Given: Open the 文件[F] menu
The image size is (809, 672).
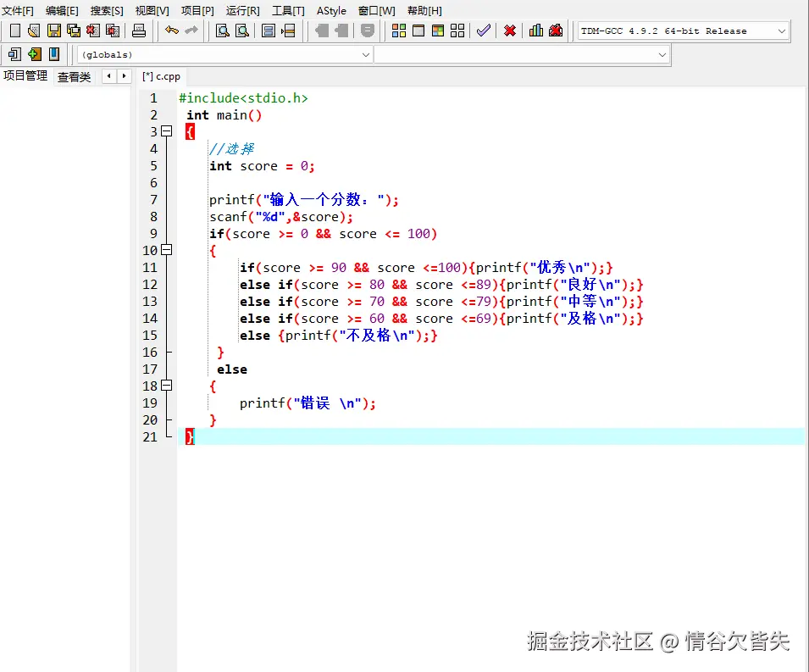Looking at the screenshot, I should coord(18,11).
